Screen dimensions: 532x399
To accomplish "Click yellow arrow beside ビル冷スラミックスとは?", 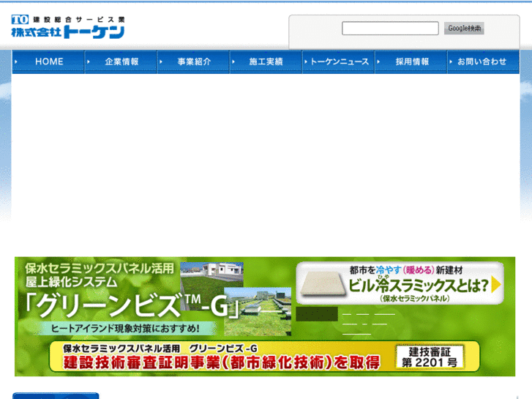I will coord(496,285).
